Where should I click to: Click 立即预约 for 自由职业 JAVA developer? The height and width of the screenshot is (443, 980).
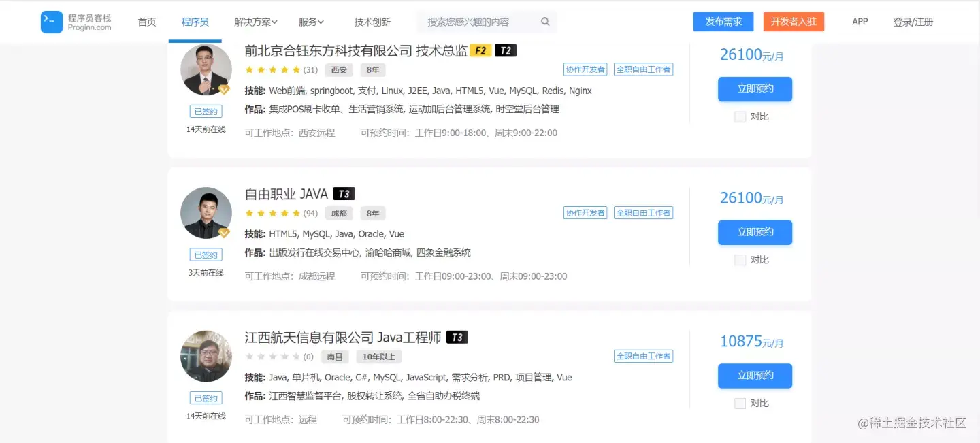coord(755,232)
